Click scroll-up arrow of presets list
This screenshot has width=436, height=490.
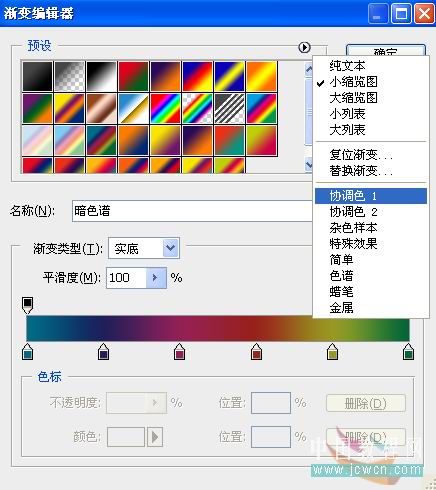(x=309, y=69)
